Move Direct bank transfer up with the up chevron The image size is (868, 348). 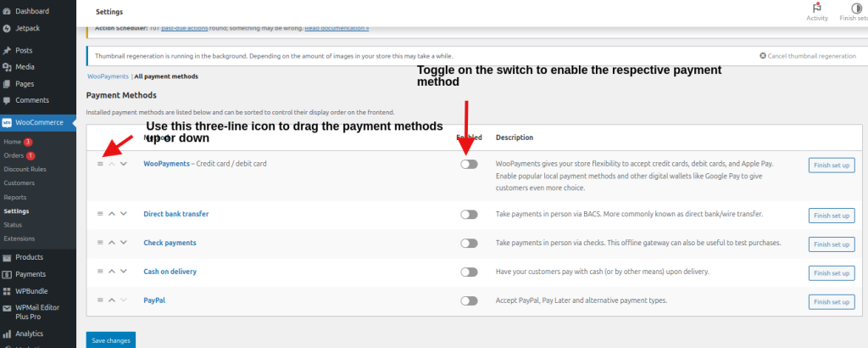click(x=111, y=213)
